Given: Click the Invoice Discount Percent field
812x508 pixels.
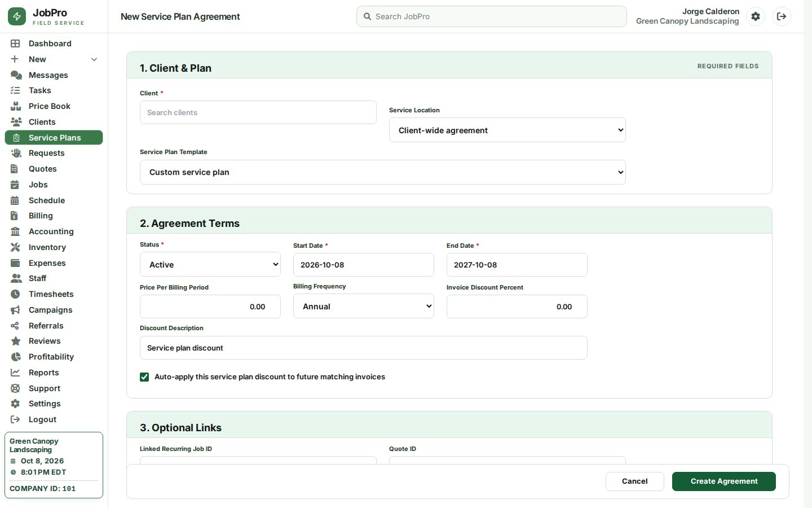Looking at the screenshot, I should pyautogui.click(x=517, y=306).
